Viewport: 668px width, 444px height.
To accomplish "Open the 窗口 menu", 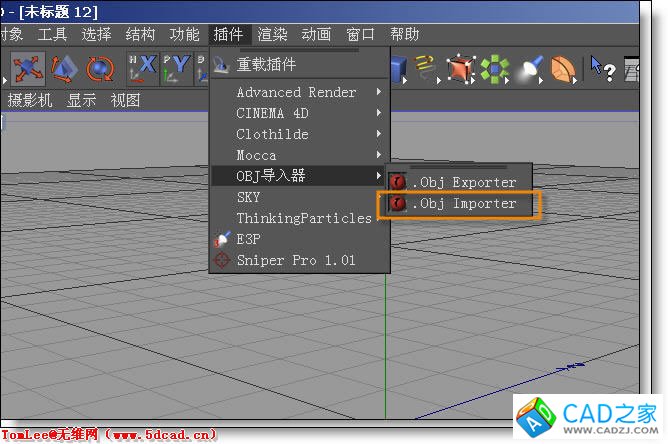I will click(360, 34).
